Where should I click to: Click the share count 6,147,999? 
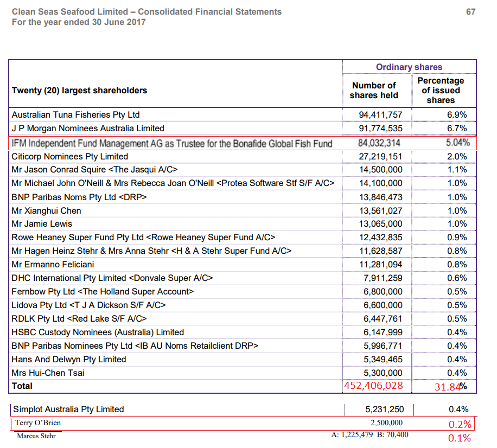383,332
